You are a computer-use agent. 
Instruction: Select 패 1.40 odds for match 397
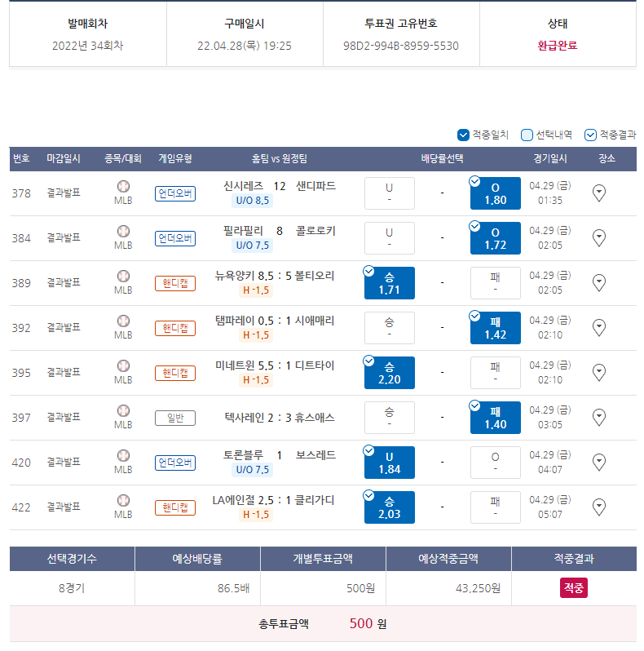pos(496,418)
